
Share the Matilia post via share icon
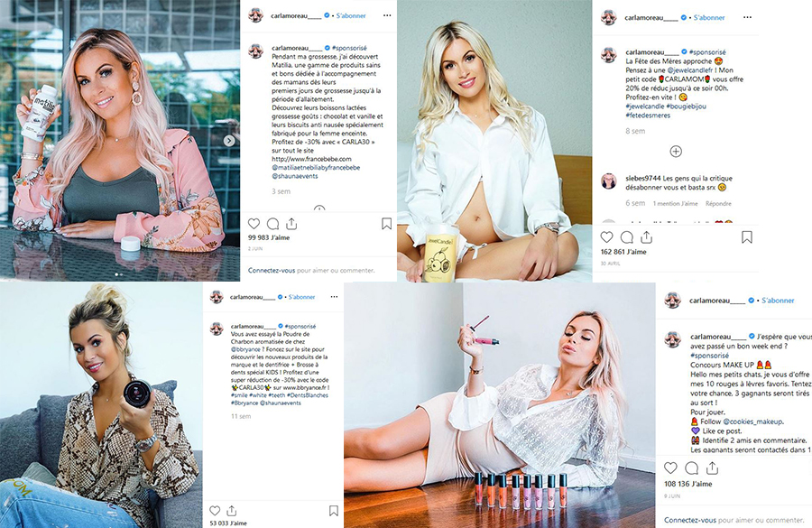tap(291, 224)
